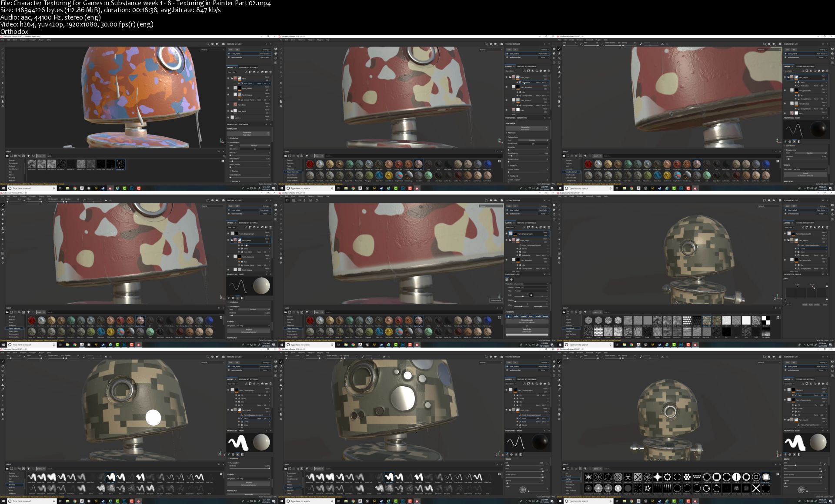Screen dimensions: 835x504
Task: Alphas shelf frame: select the Projection tool
Action: (x=559, y=371)
